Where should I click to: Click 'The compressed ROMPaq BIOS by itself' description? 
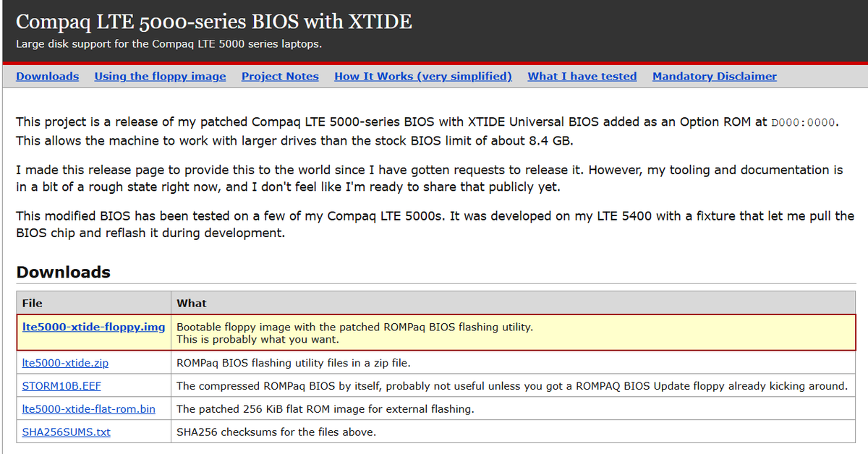point(512,386)
